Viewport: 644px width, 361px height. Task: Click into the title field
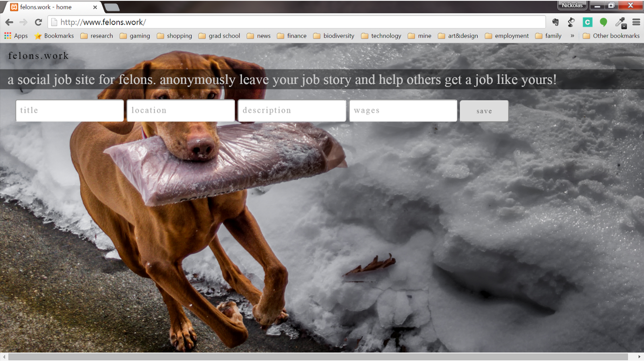click(x=70, y=111)
